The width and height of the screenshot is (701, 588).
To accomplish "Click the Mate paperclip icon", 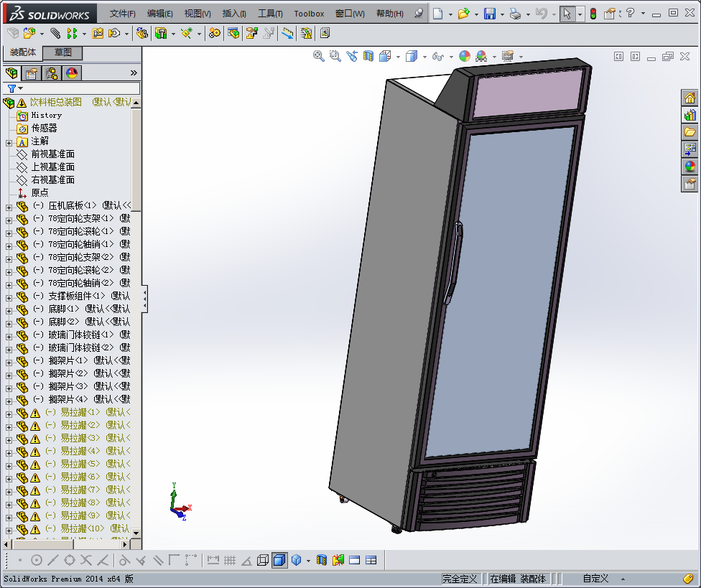I will coord(55,33).
